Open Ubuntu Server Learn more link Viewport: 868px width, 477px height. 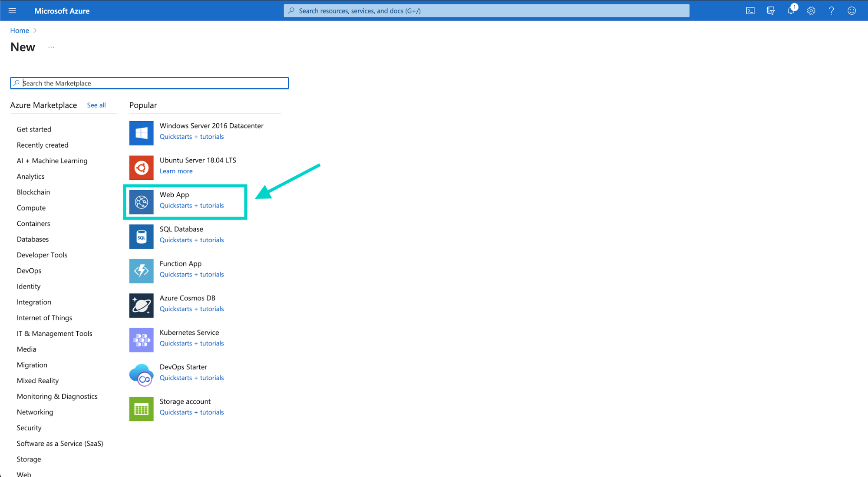176,171
